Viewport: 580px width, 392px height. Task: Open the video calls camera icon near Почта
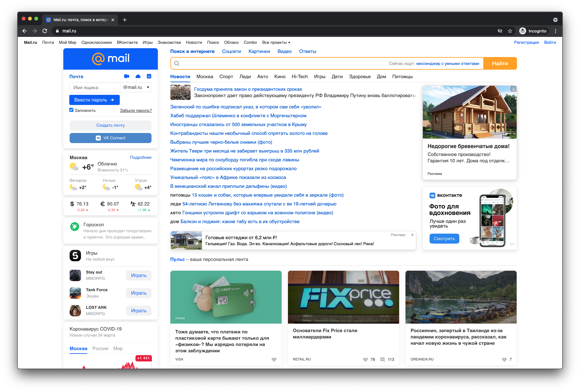coord(127,76)
